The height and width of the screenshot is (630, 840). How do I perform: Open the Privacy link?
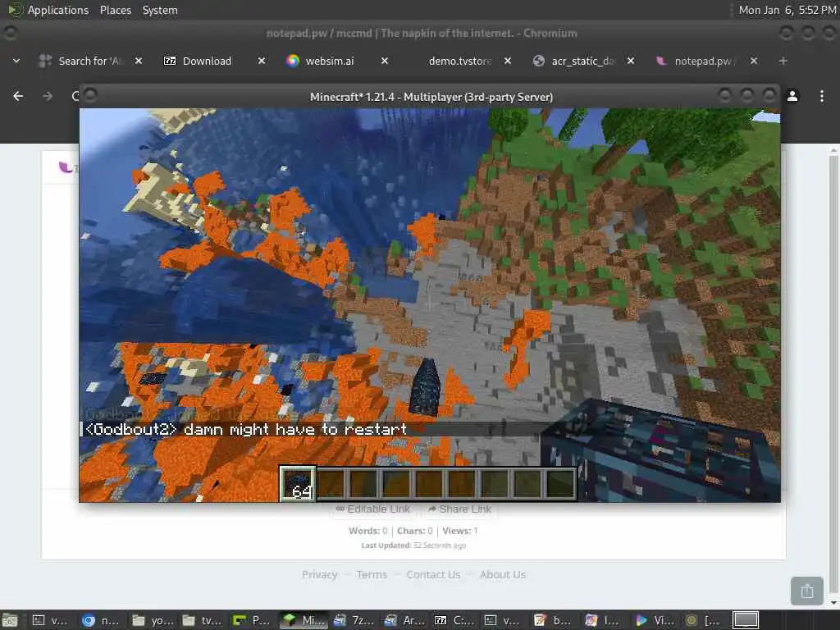point(319,575)
